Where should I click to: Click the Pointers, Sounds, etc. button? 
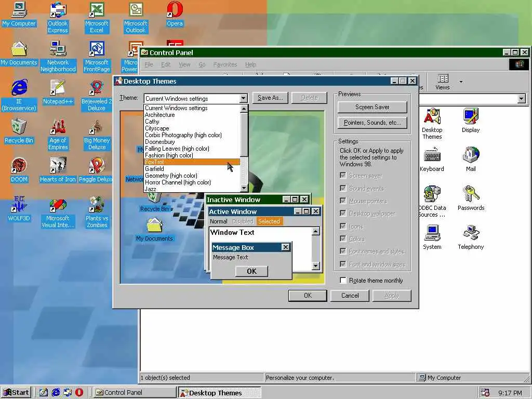coord(372,123)
